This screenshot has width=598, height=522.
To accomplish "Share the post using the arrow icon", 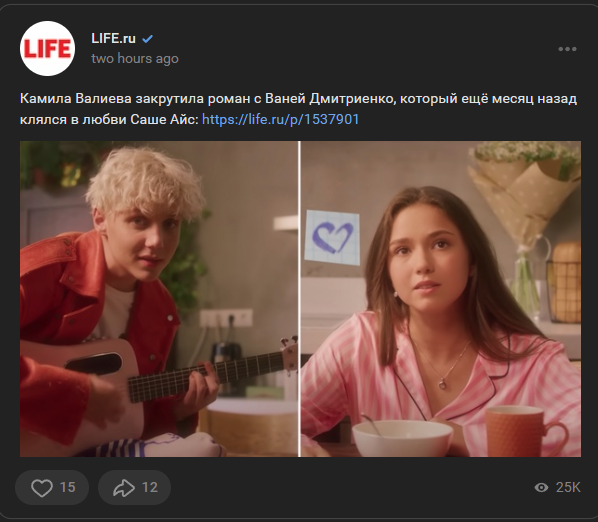I will (124, 487).
